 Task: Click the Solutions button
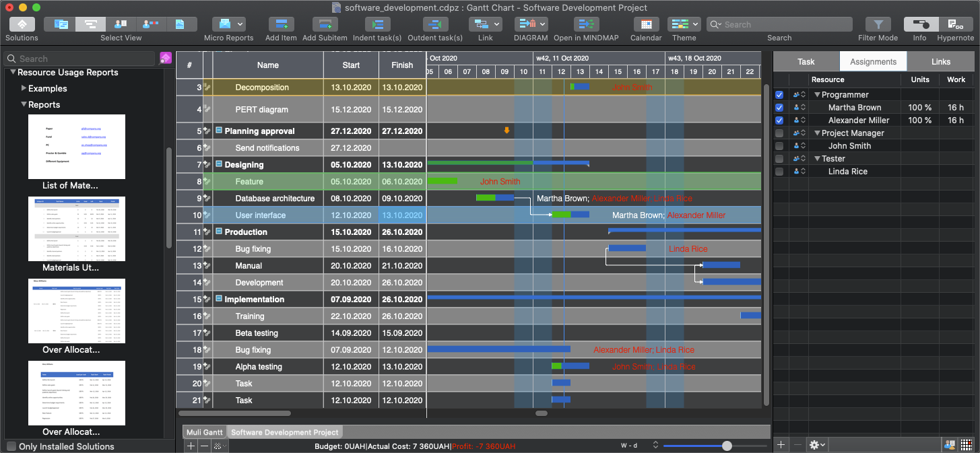[22, 25]
